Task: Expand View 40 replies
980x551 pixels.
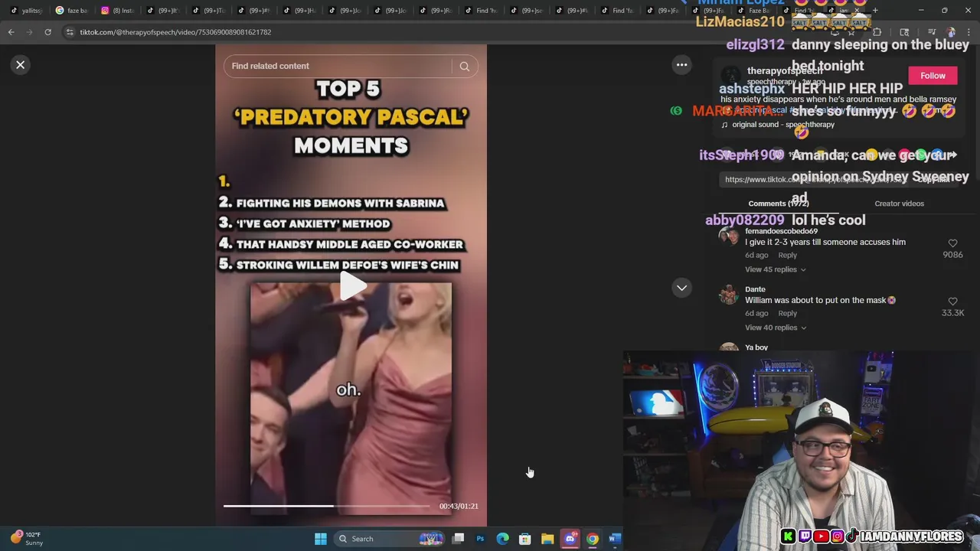Action: [775, 328]
